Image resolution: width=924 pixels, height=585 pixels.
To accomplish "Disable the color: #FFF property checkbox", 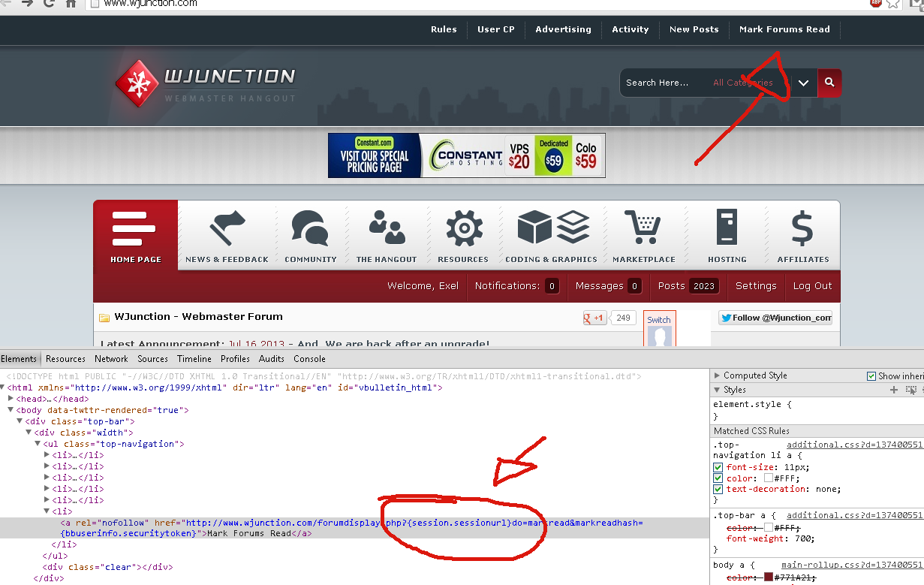I will click(x=718, y=478).
